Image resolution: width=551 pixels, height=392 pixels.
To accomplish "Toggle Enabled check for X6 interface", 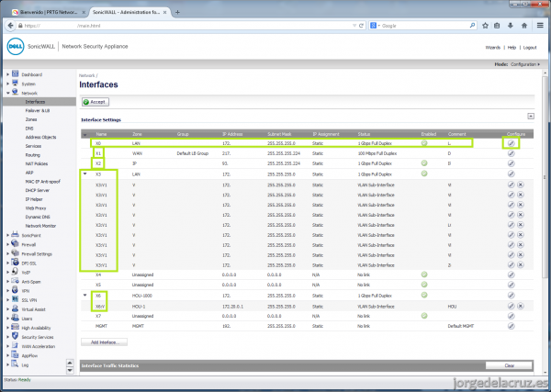I will tap(424, 295).
